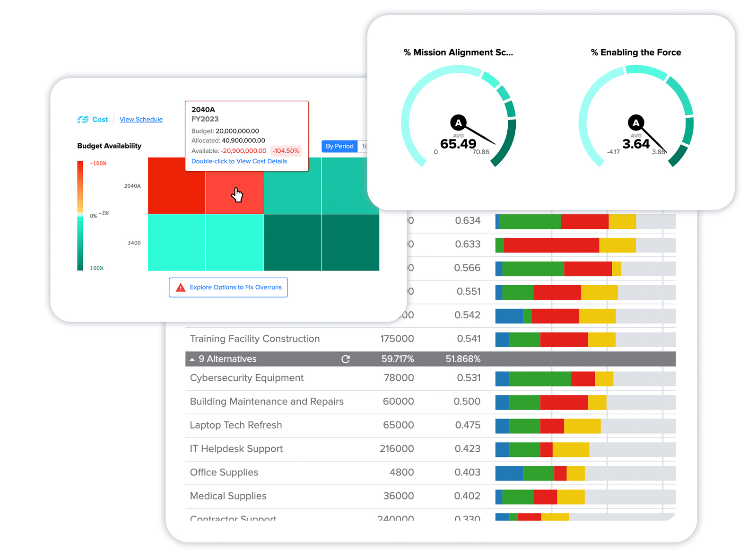Select the Training Facility Construction row
747x560 pixels.
click(254, 339)
